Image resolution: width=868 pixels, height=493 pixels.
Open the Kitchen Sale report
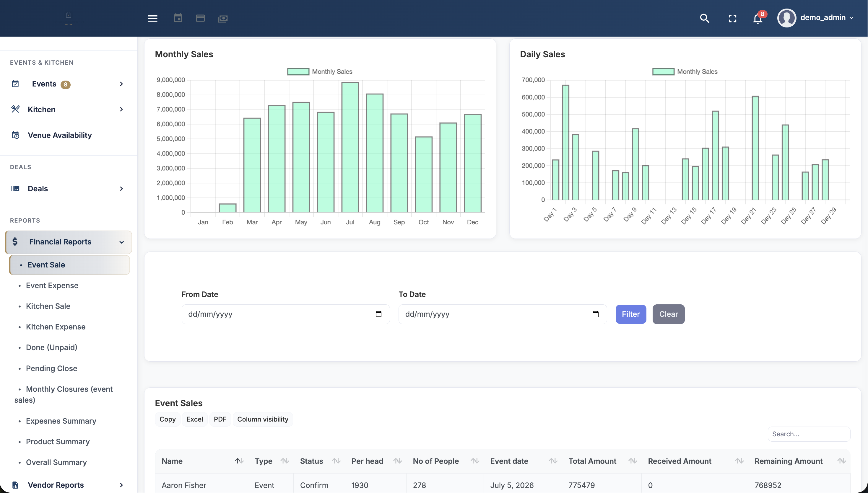coord(48,306)
